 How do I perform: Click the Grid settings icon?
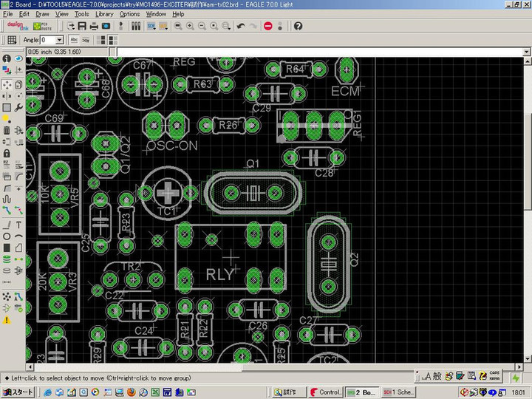(12, 40)
